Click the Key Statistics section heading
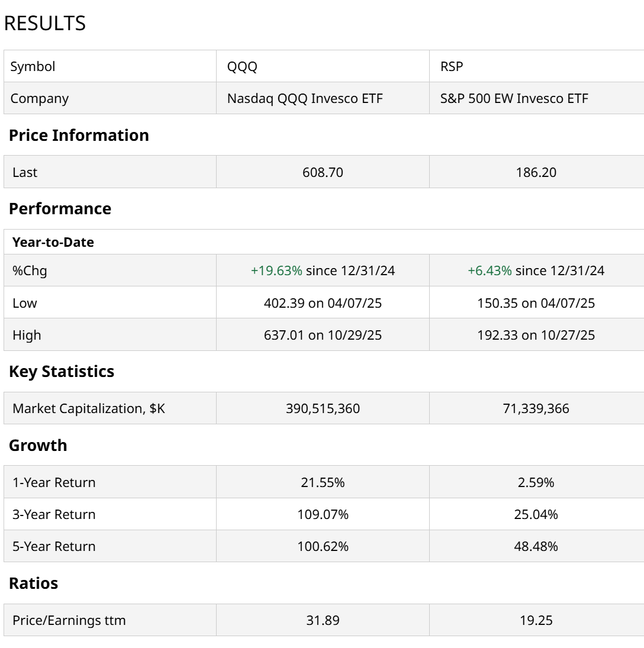Screen dimensions: 644x648 [62, 372]
